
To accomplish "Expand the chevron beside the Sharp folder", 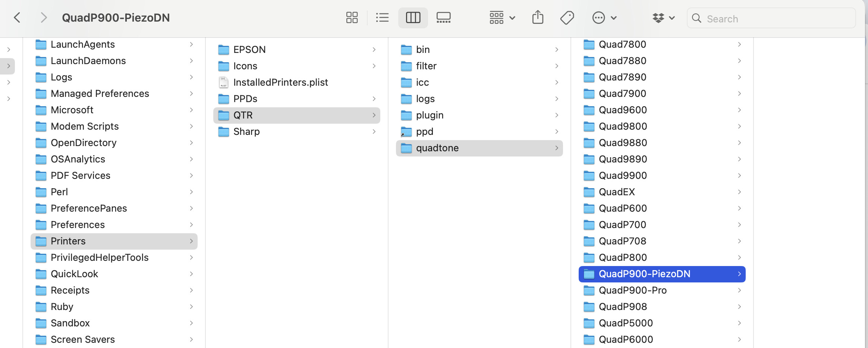I will point(374,132).
